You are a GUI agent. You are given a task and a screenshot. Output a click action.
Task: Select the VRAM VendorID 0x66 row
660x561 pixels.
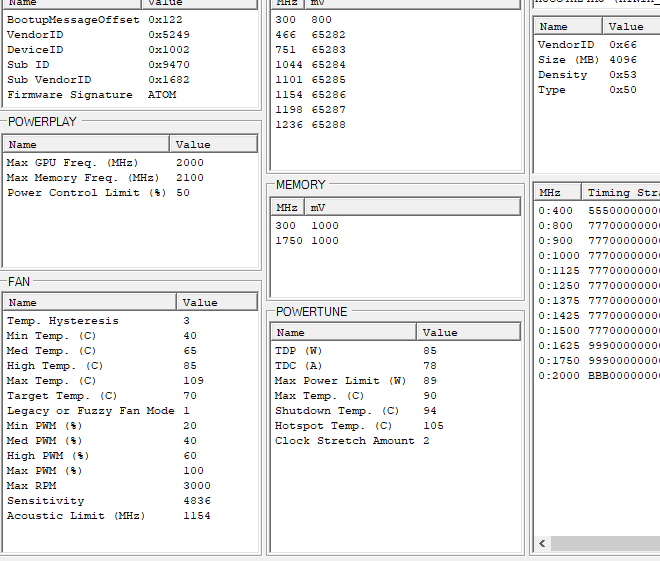pyautogui.click(x=598, y=45)
